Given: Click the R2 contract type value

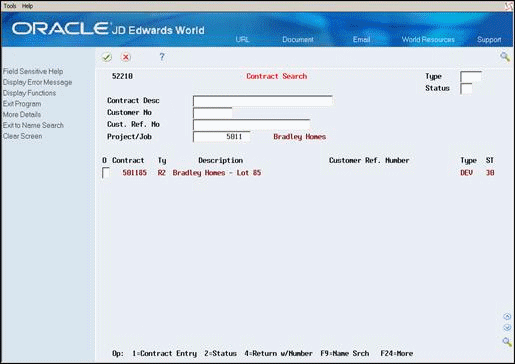Looking at the screenshot, I should [x=162, y=173].
